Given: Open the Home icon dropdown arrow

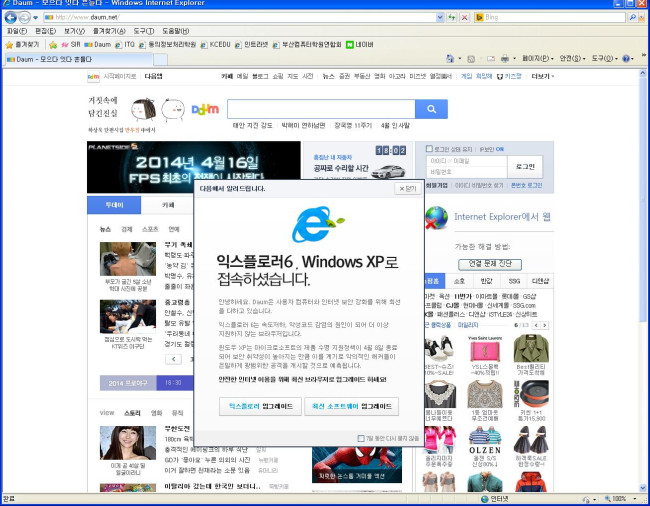Looking at the screenshot, I should click(x=459, y=58).
